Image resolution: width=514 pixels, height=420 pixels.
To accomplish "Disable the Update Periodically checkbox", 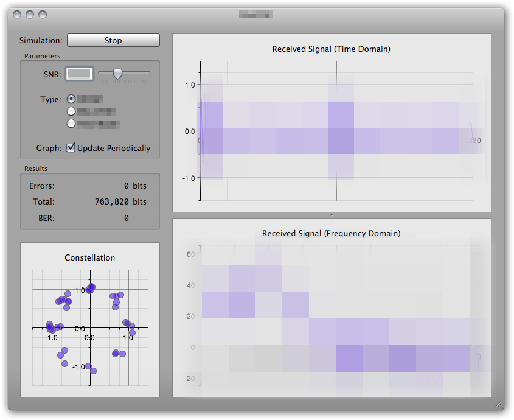I will pyautogui.click(x=71, y=148).
